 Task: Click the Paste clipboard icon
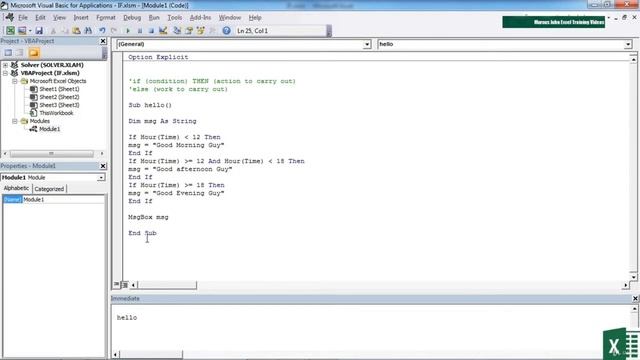(x=76, y=31)
